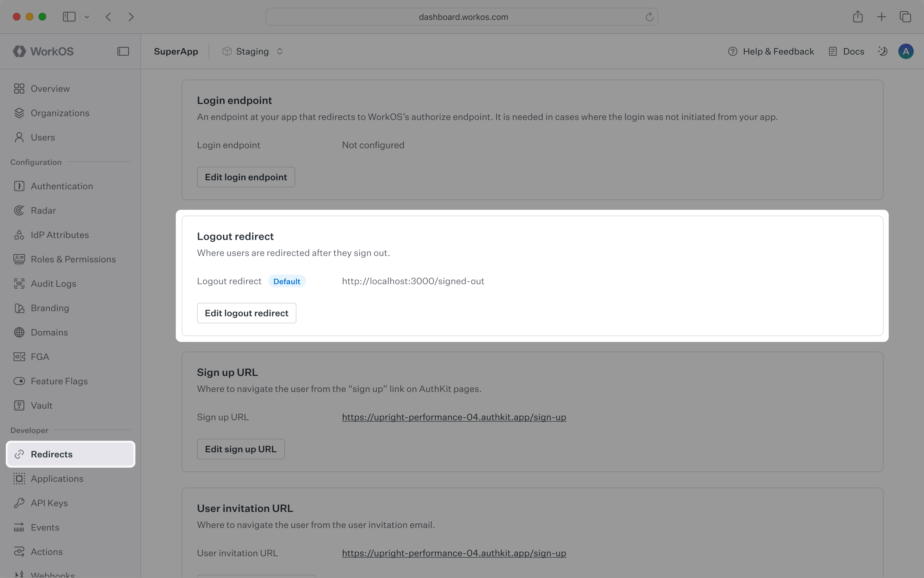
Task: Open the user avatar menu
Action: (906, 51)
